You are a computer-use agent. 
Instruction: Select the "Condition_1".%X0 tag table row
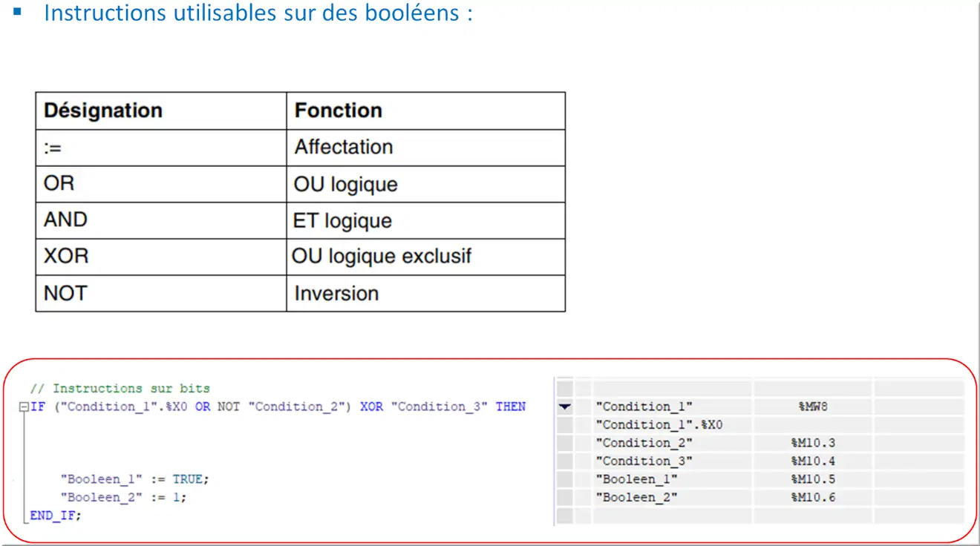tap(760, 425)
